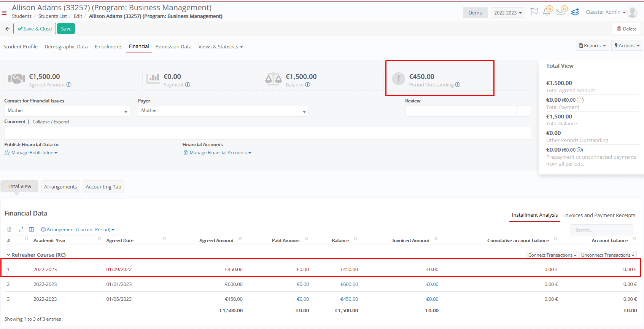Open the Manage Financial Accounts dropdown
Screen dimensions: 644x329
(217, 153)
